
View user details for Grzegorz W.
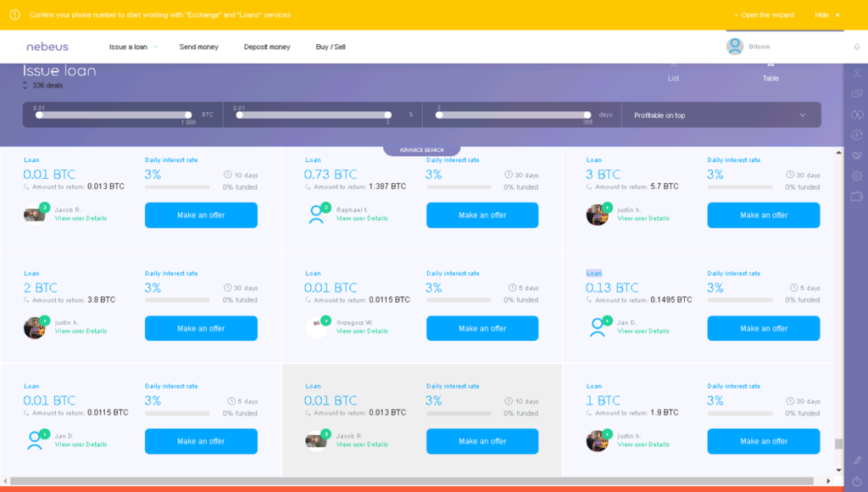click(x=362, y=331)
